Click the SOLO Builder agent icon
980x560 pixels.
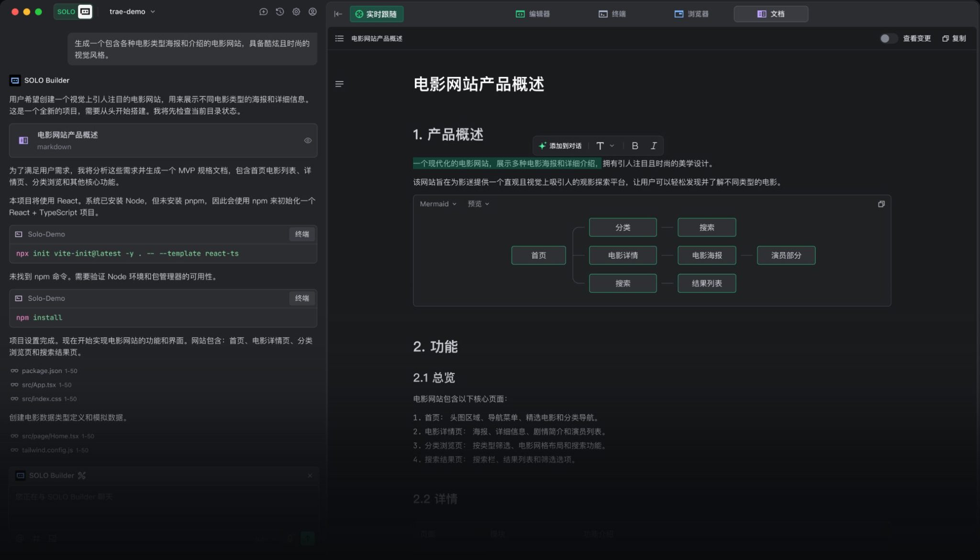[x=15, y=80]
